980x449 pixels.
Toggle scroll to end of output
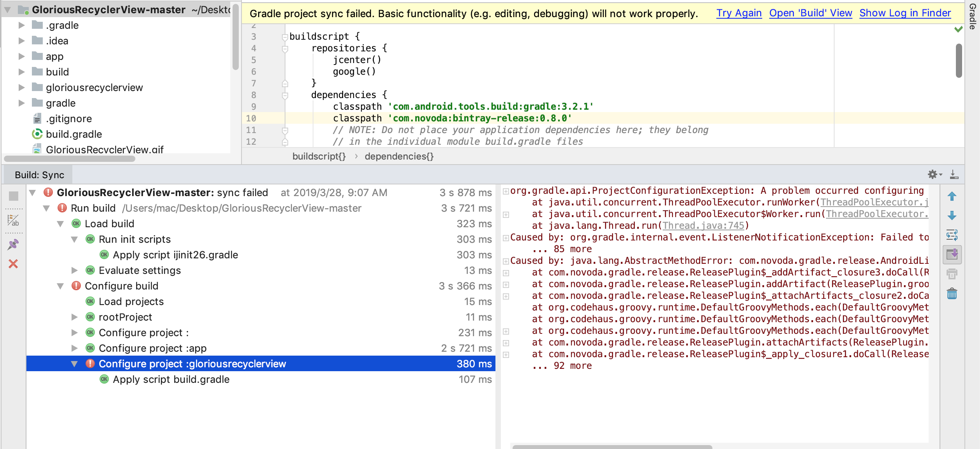point(952,254)
